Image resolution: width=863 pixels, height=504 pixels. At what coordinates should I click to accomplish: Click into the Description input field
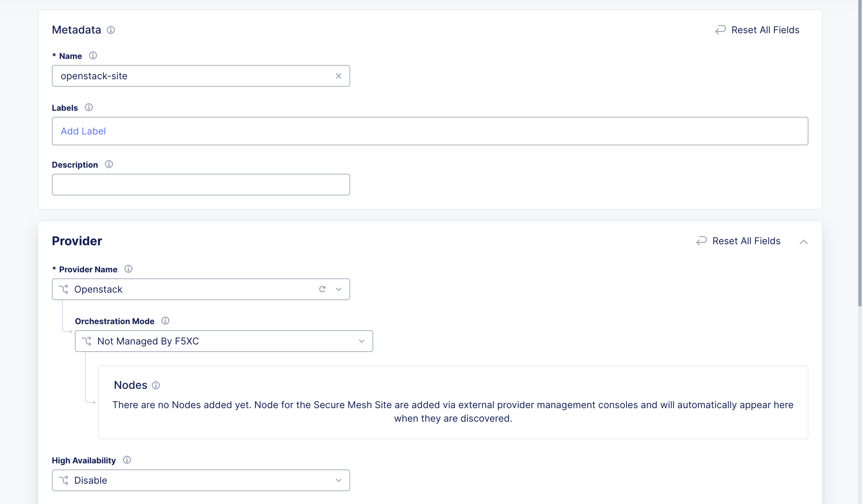point(201,185)
